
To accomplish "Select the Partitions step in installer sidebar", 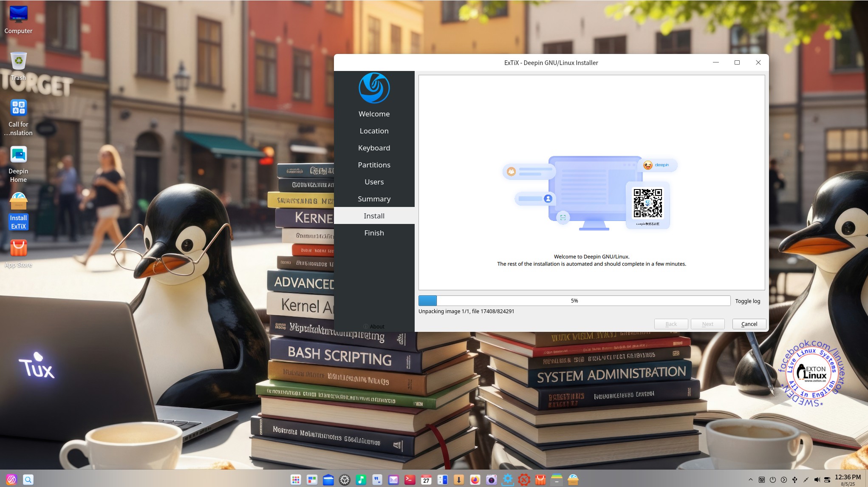I will (374, 165).
